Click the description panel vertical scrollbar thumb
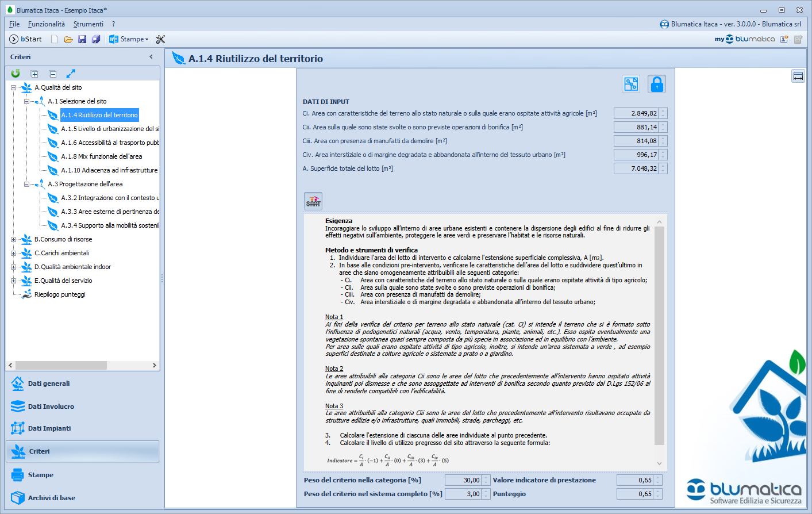This screenshot has width=812, height=514. click(x=659, y=336)
